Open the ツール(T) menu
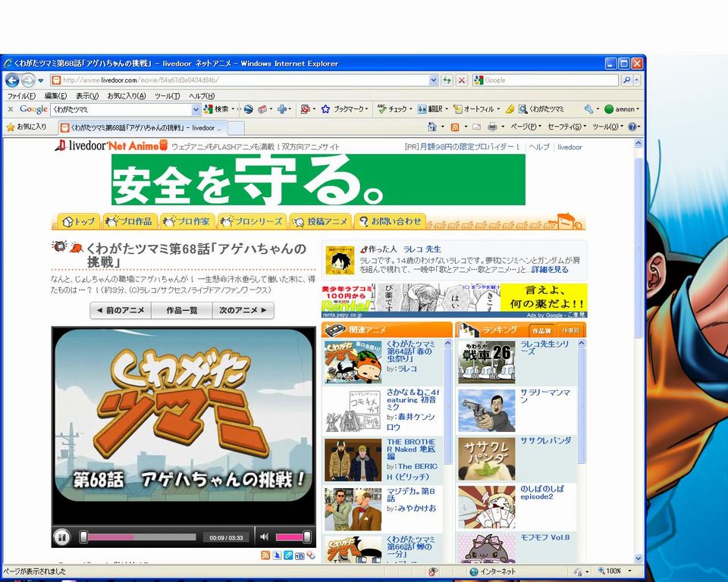The width and height of the screenshot is (728, 582). pyautogui.click(x=167, y=95)
